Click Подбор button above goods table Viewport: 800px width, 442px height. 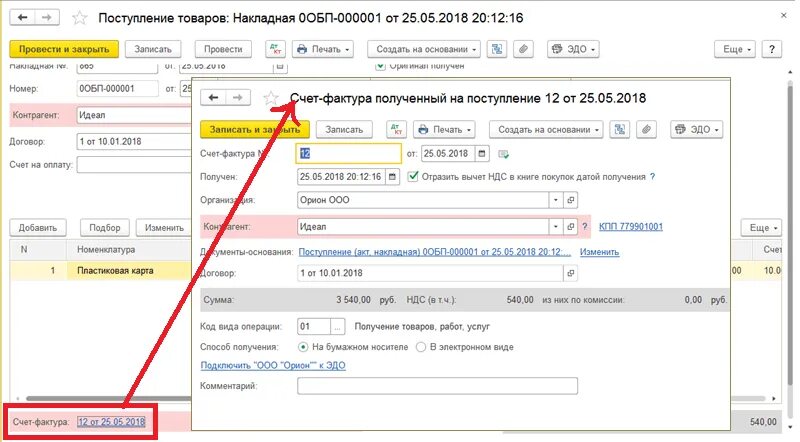pyautogui.click(x=105, y=228)
